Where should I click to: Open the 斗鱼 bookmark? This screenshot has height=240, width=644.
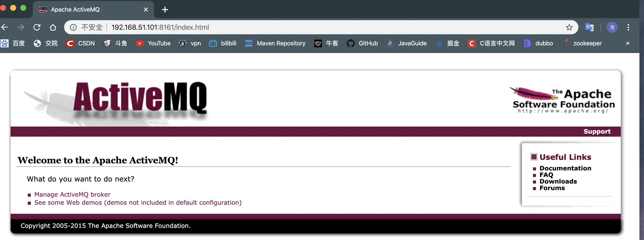pyautogui.click(x=115, y=43)
